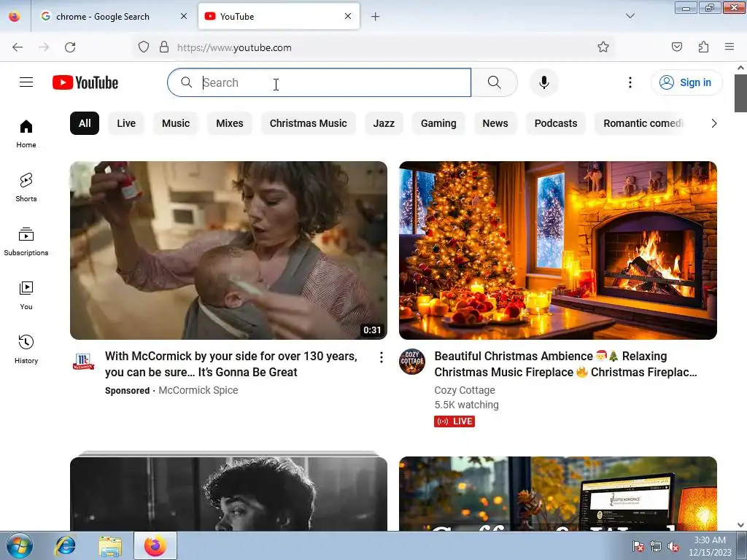Select the News filter chip
This screenshot has width=747, height=560.
pyautogui.click(x=495, y=123)
